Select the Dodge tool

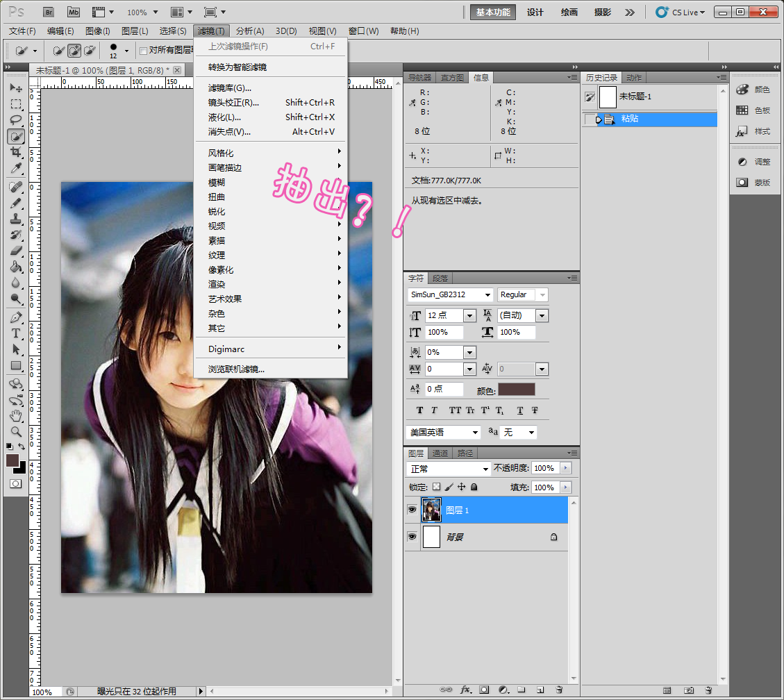point(16,299)
